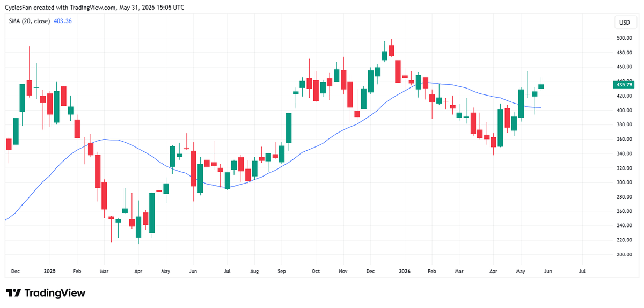Image resolution: width=644 pixels, height=308 pixels.
Task: Click the most recent green candle near 435
Action: point(541,86)
